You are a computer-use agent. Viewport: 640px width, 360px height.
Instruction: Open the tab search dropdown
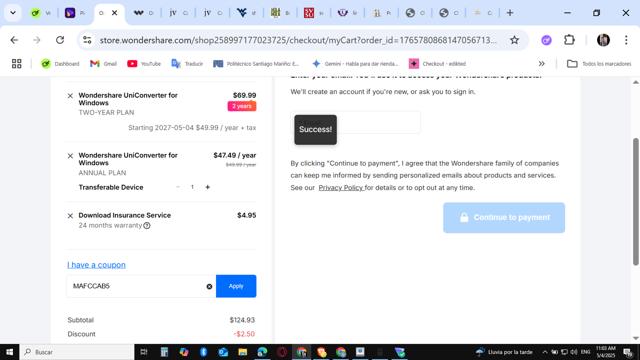pos(13,13)
